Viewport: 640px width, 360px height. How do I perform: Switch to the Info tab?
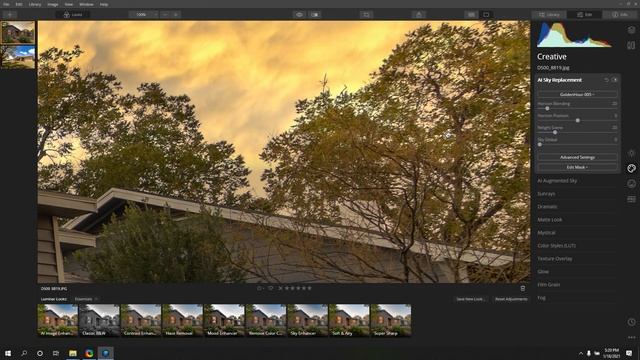620,15
